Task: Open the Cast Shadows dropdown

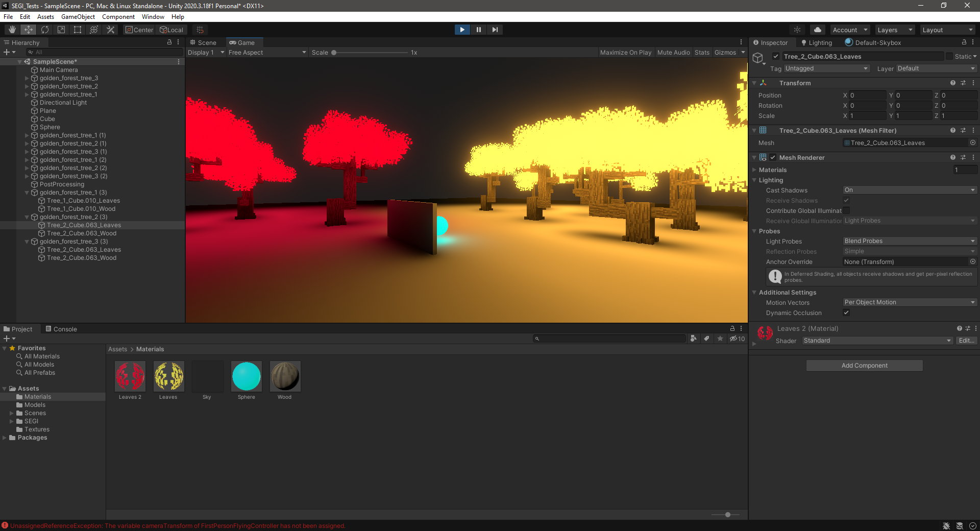Action: (909, 190)
